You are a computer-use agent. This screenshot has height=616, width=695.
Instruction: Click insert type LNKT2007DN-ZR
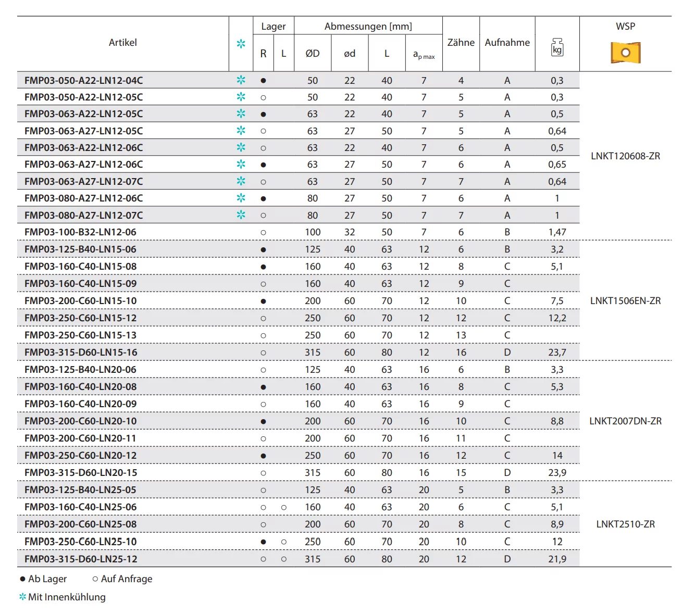coord(625,421)
